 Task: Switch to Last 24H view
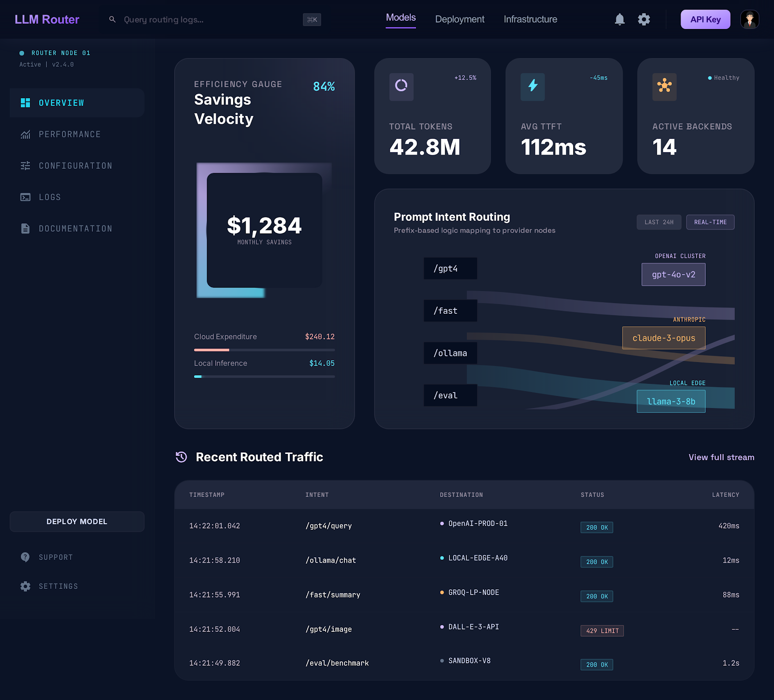click(659, 222)
